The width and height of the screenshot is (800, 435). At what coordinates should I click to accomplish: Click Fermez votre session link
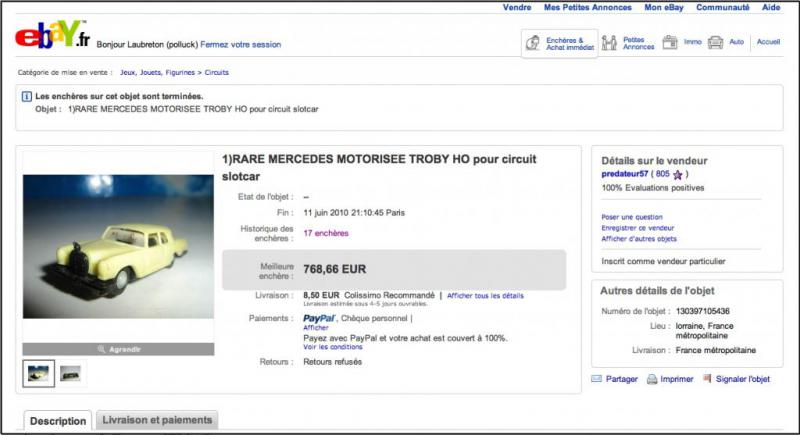[241, 44]
